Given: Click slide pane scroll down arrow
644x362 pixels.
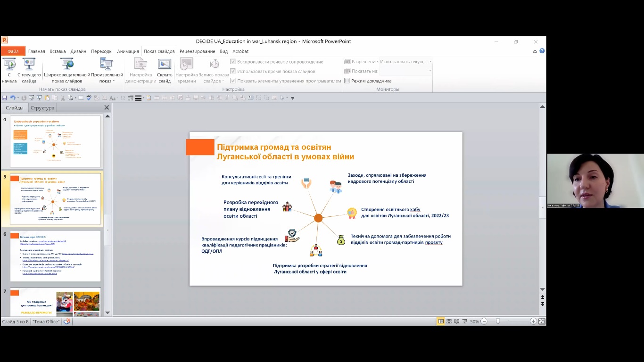Looking at the screenshot, I should (107, 313).
